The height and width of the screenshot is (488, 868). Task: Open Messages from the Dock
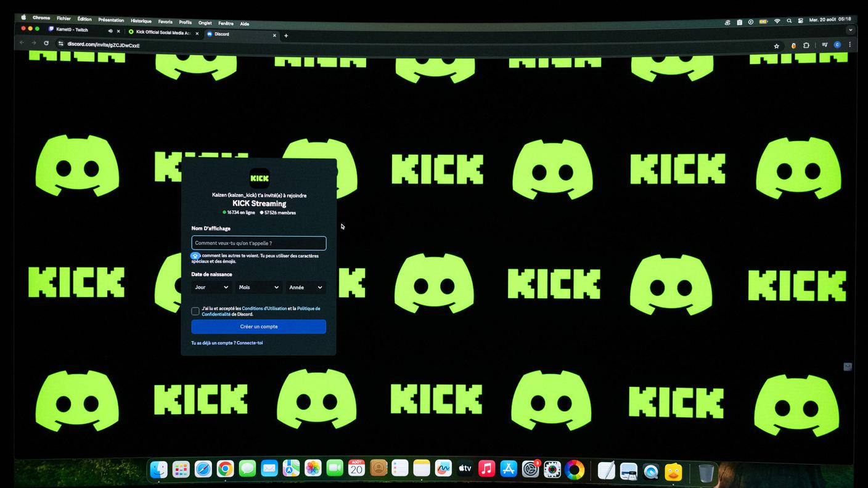(x=247, y=469)
